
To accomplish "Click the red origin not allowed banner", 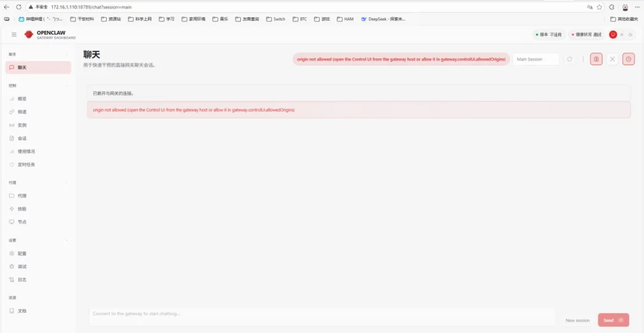I will (358, 110).
